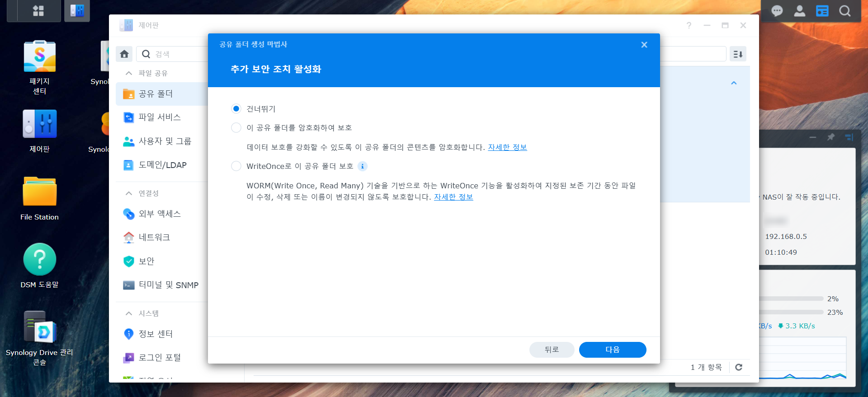The image size is (868, 397).
Task: Collapse the 연결성 section
Action: 129,193
